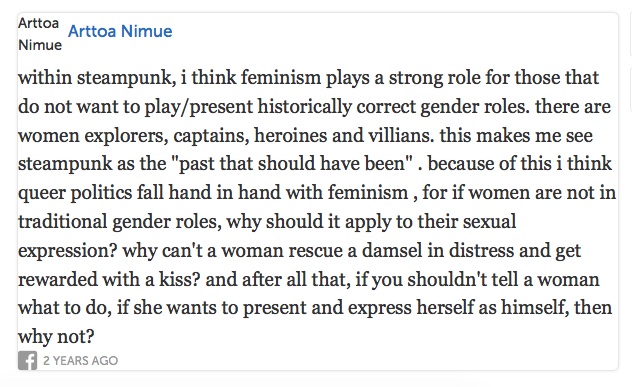Click the word "historically" in the second line

304,106
